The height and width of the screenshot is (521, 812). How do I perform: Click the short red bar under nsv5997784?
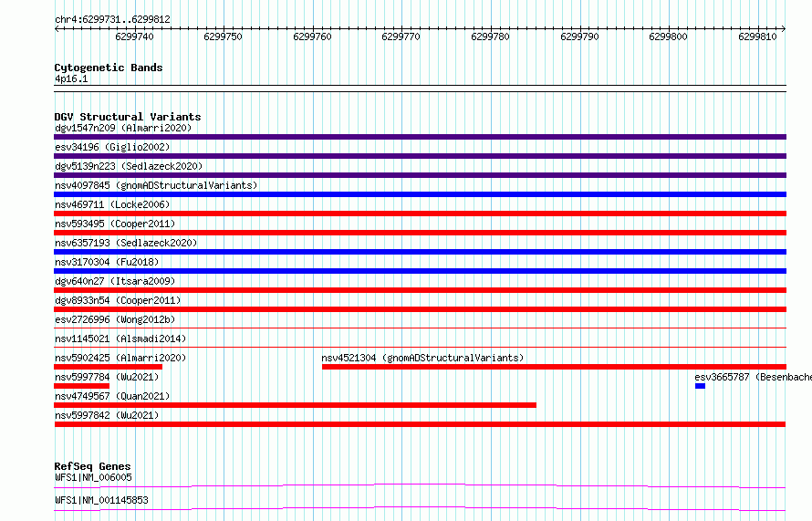click(82, 386)
